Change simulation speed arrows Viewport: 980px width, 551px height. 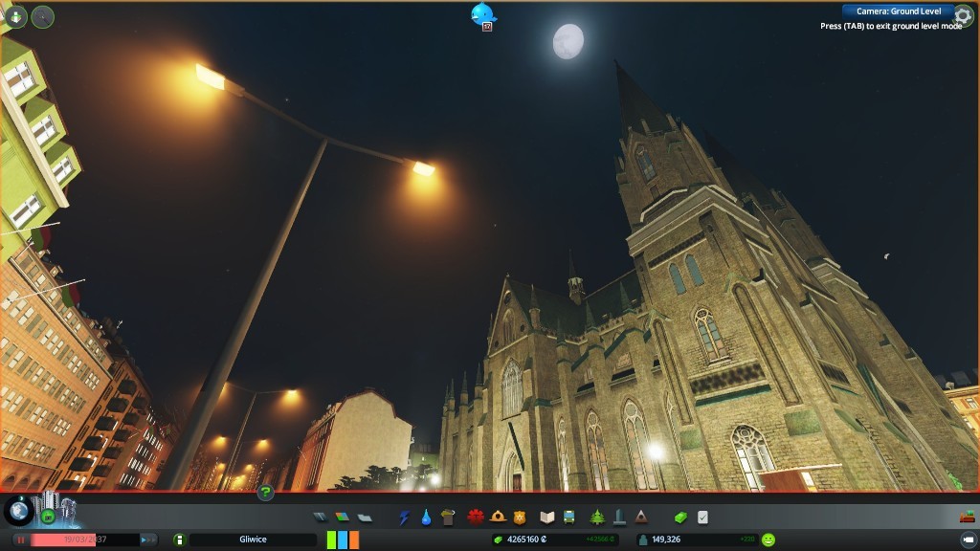pyautogui.click(x=147, y=540)
